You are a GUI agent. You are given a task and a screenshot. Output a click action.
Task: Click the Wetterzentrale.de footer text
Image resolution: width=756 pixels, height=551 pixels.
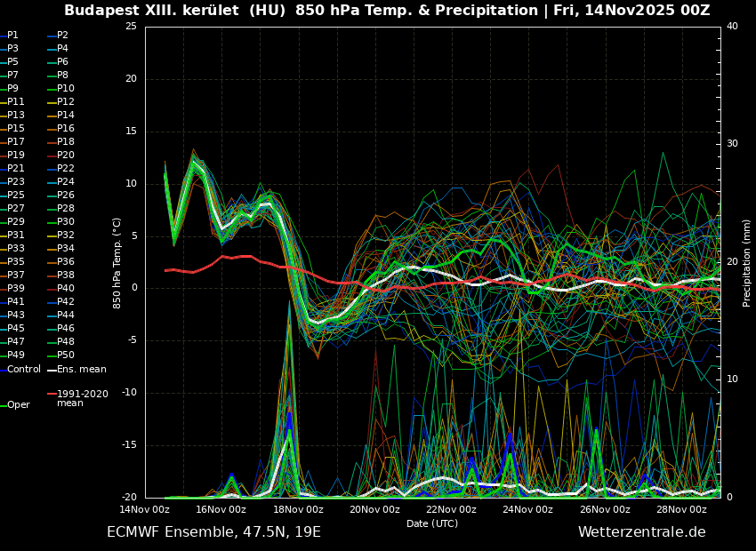coord(641,532)
